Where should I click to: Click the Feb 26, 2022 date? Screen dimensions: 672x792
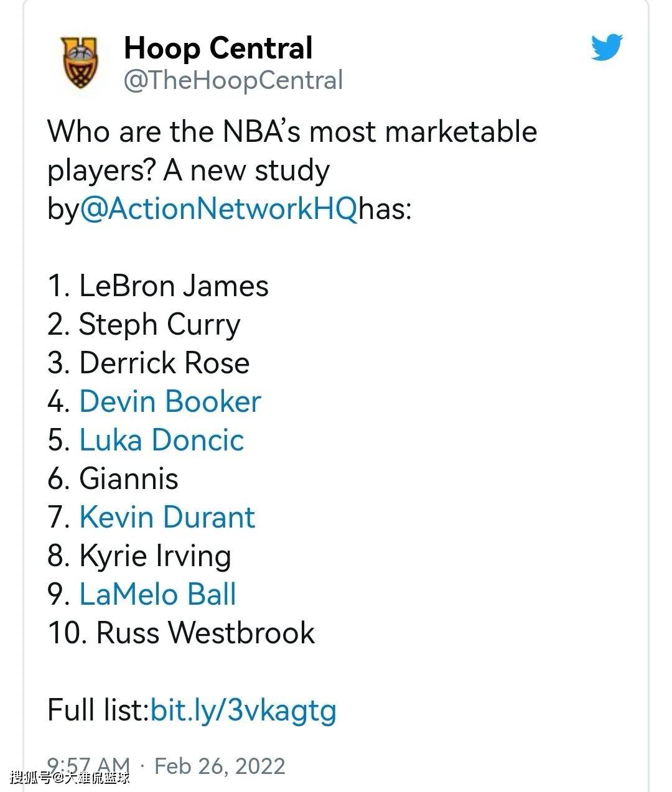point(220,766)
